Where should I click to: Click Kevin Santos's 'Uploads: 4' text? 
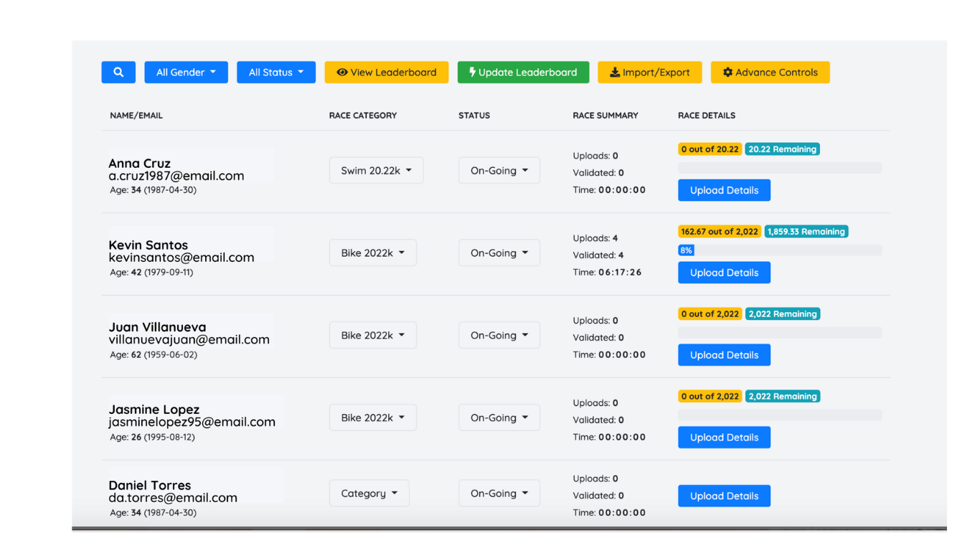click(595, 238)
